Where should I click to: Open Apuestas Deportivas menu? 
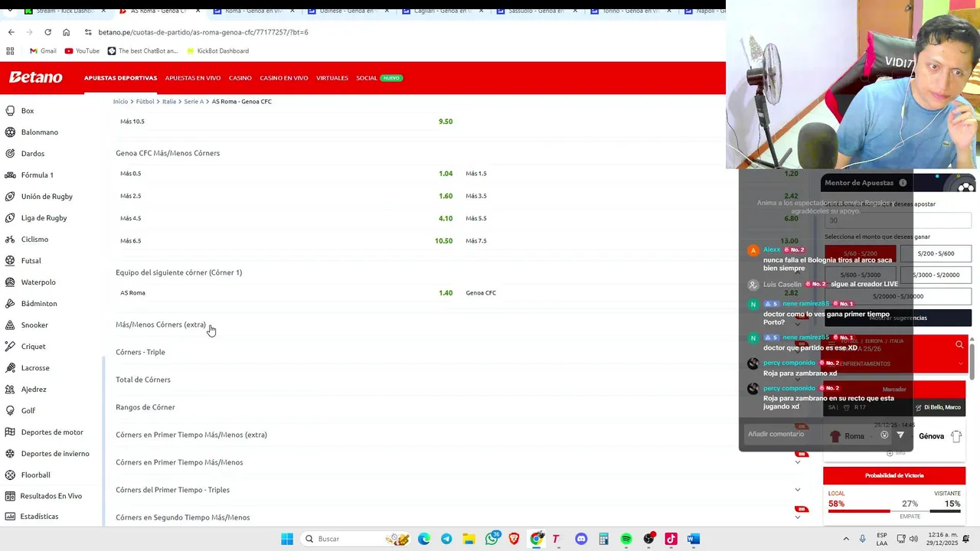pyautogui.click(x=120, y=78)
